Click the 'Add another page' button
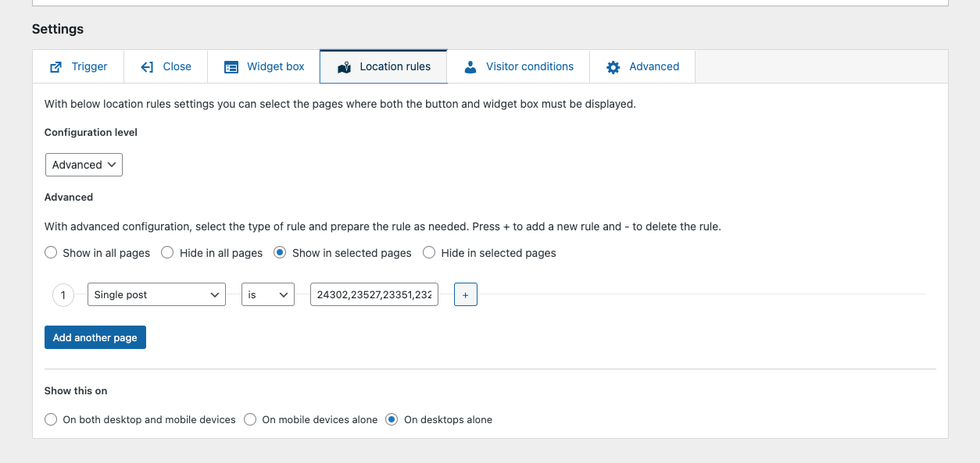Screen dimensions: 980x463 (95, 338)
